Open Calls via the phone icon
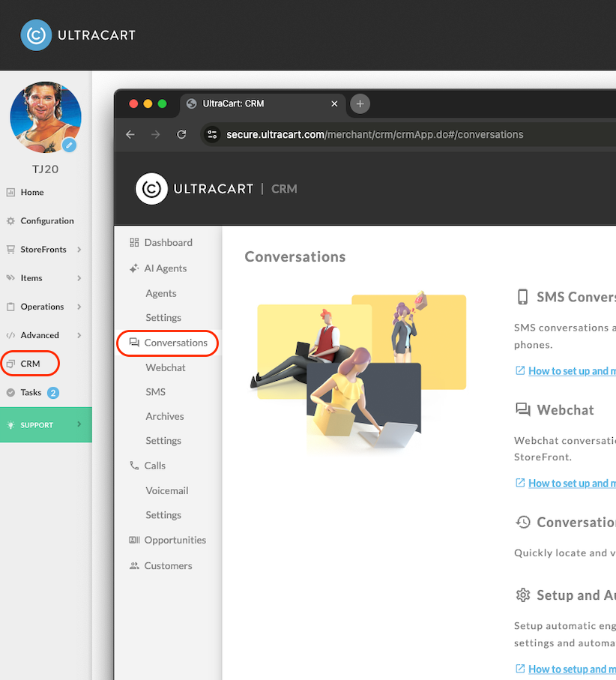Viewport: 616px width, 680px height. pyautogui.click(x=134, y=466)
